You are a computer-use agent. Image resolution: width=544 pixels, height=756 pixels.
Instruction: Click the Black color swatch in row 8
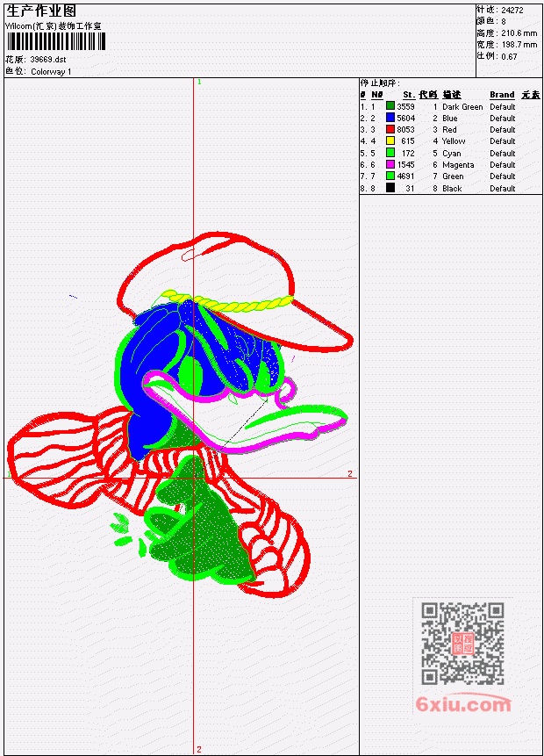click(x=390, y=188)
